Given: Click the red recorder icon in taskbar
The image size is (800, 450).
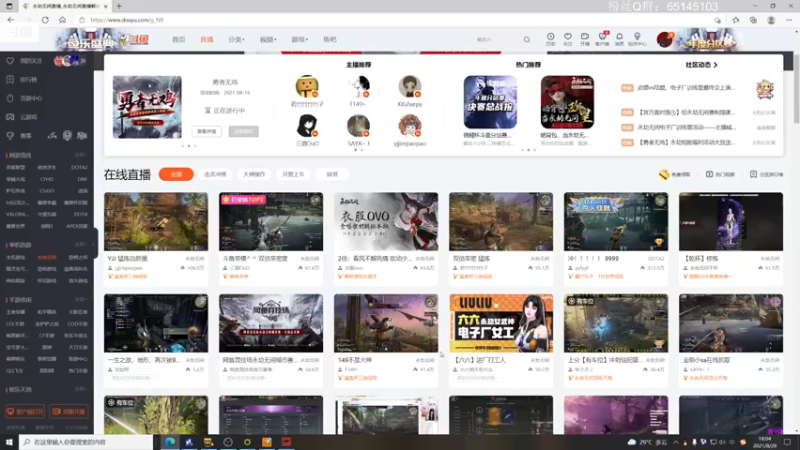Looking at the screenshot, I should pos(286,442).
